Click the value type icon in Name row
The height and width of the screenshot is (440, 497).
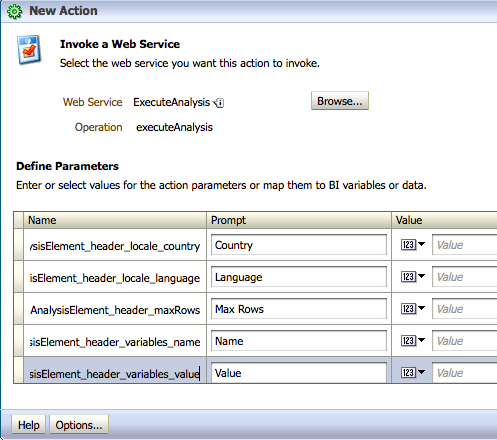tap(408, 341)
